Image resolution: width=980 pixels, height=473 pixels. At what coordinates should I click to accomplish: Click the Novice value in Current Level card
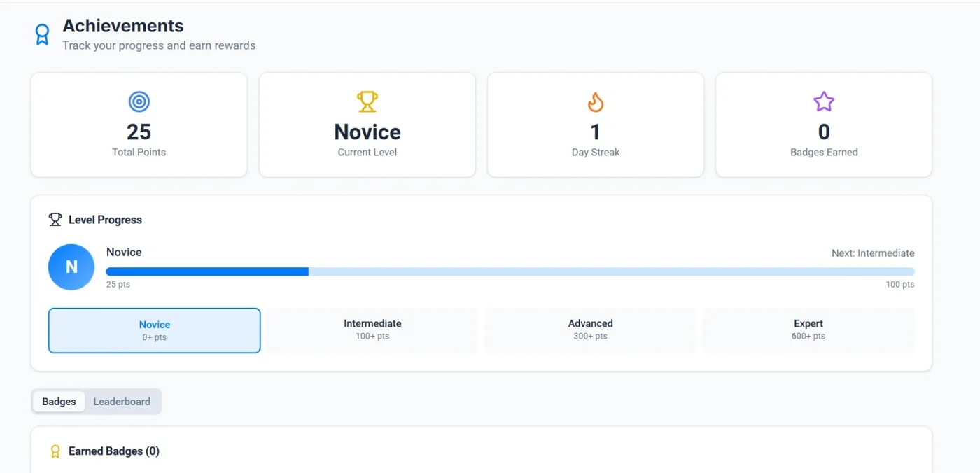click(x=367, y=132)
